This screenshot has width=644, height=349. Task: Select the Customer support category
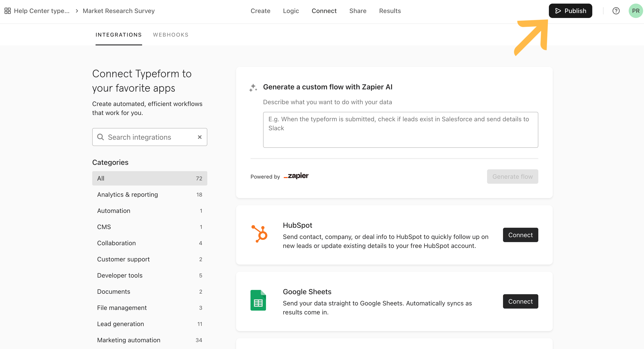[150, 259]
